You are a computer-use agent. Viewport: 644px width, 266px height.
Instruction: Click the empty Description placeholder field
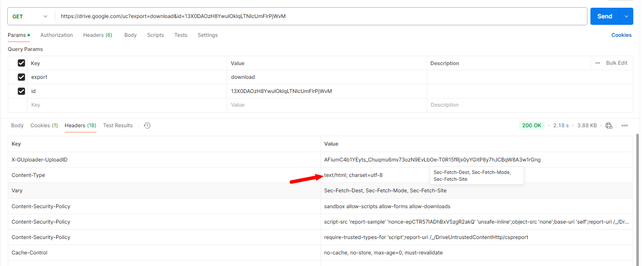530,105
